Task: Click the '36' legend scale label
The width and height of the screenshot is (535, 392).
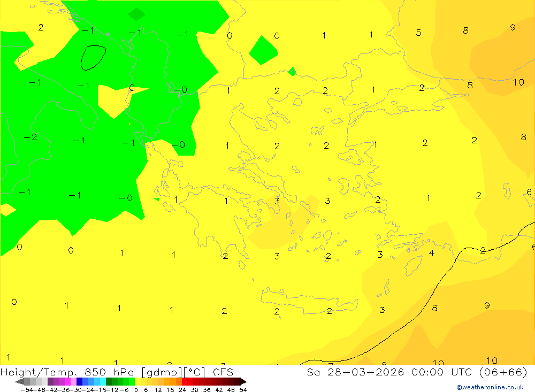Action: tap(207, 390)
